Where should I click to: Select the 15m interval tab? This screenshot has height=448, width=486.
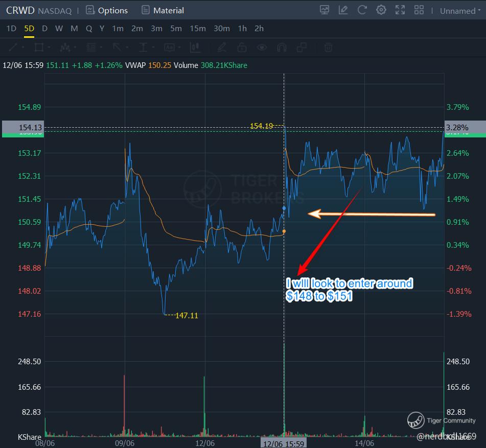(x=198, y=29)
